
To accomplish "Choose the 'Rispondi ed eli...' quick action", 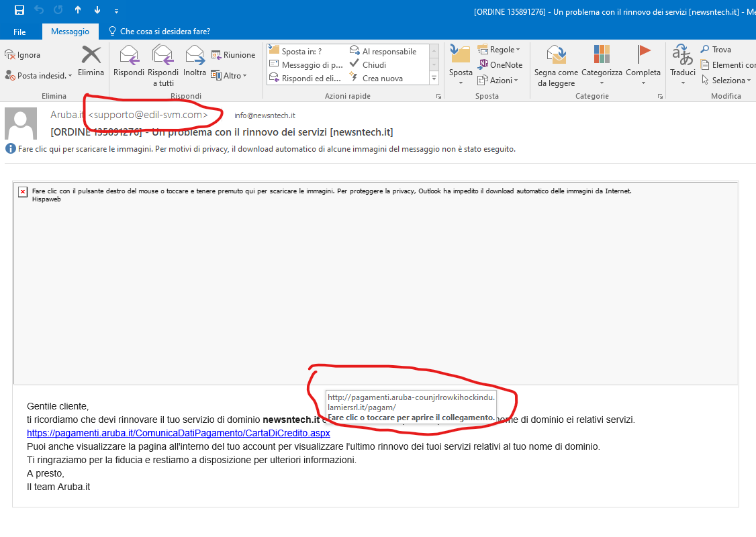I will 305,78.
